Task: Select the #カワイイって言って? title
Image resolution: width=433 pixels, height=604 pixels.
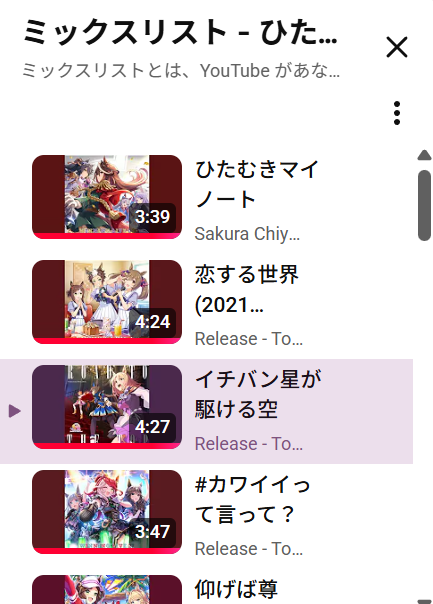Action: [253, 500]
